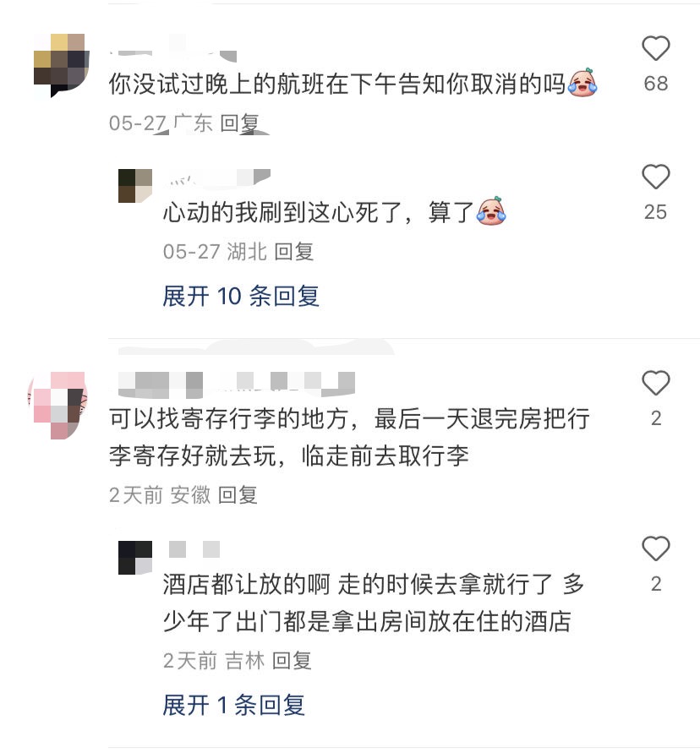Open the Hubei replier's small avatar
This screenshot has height=753, width=700.
tap(135, 185)
